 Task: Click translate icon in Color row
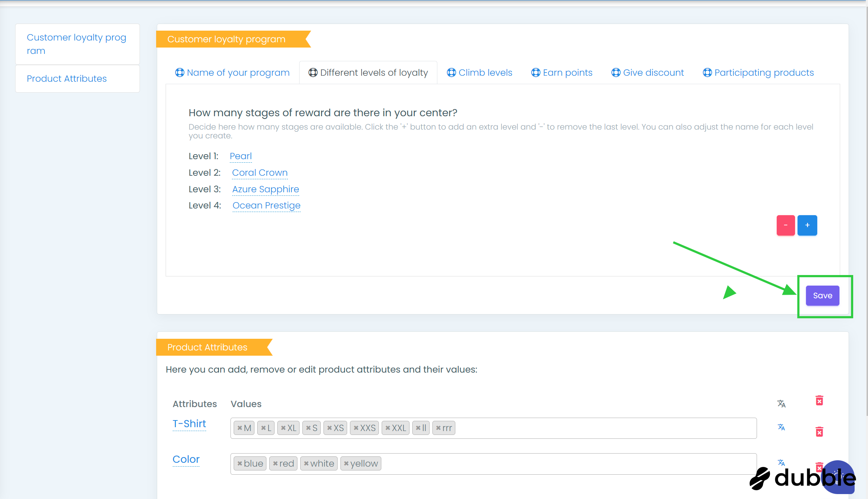(x=781, y=462)
